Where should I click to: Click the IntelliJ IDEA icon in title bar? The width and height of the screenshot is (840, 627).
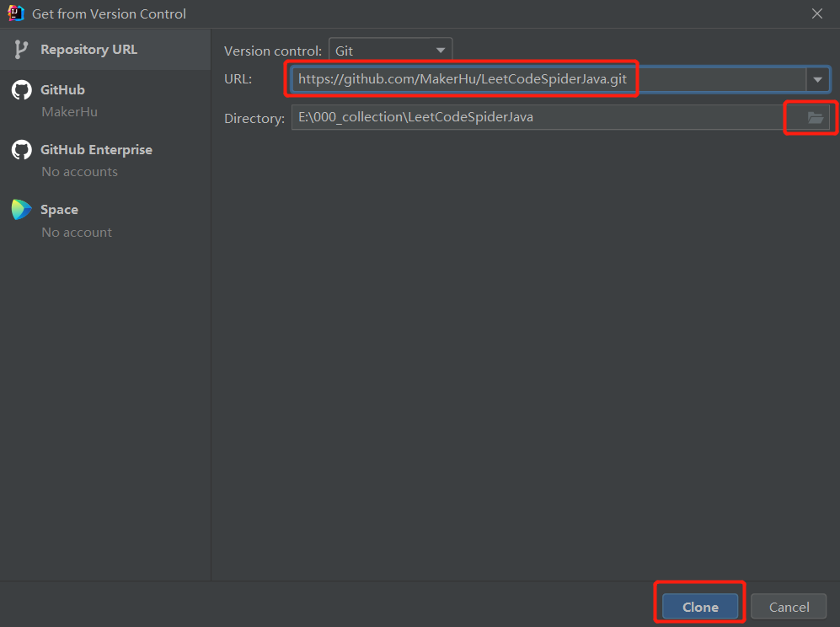point(15,13)
